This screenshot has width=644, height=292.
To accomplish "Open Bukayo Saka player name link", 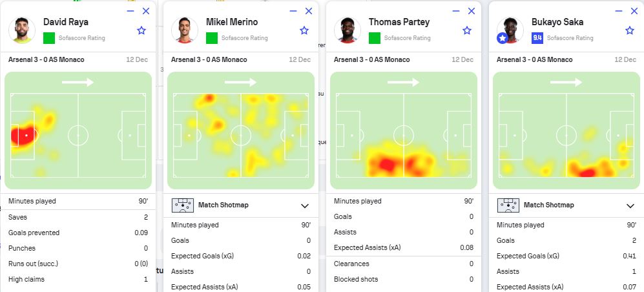I will 557,22.
